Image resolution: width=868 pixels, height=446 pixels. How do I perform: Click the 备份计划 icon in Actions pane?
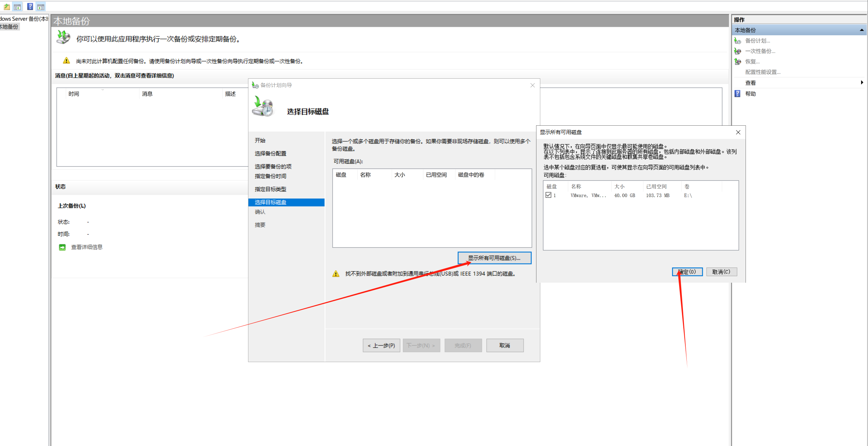(737, 41)
